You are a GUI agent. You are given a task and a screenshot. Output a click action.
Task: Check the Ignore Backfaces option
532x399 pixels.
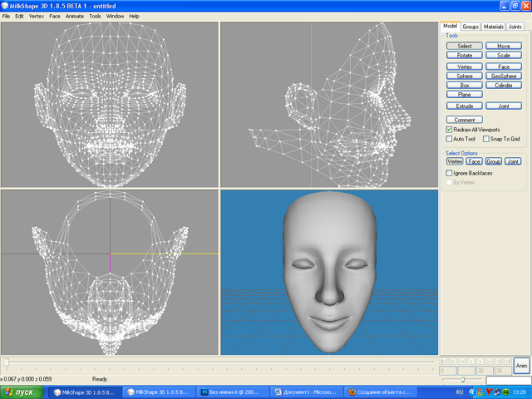click(450, 172)
